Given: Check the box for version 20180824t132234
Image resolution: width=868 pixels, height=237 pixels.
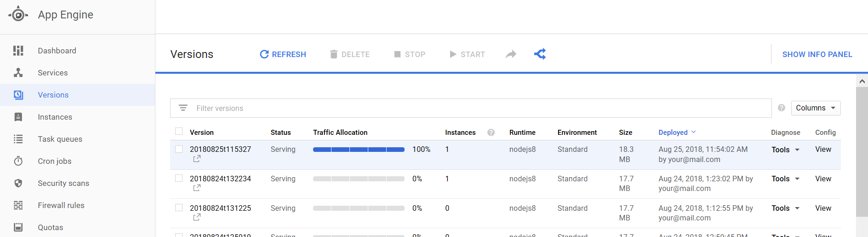Looking at the screenshot, I should (179, 178).
